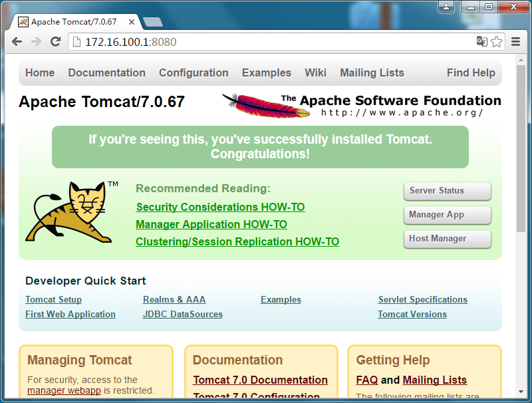Open the Mailing Lists link under Getting Help

point(435,380)
